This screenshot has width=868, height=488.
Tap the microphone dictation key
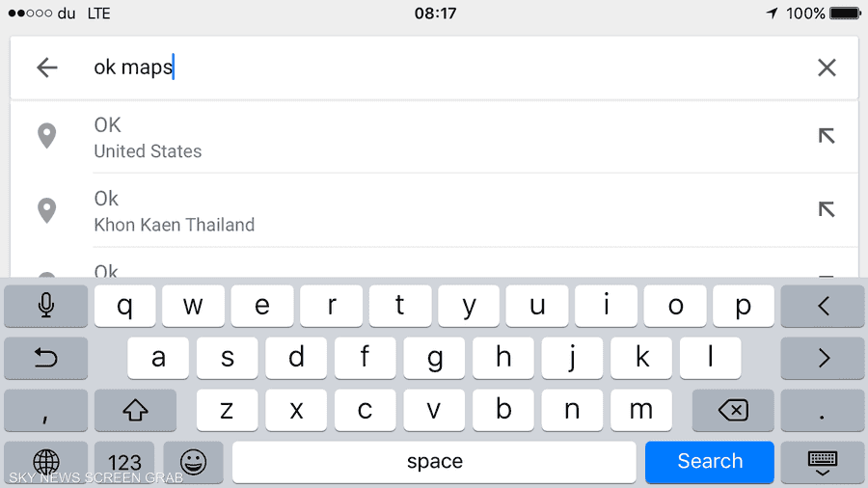coord(46,306)
